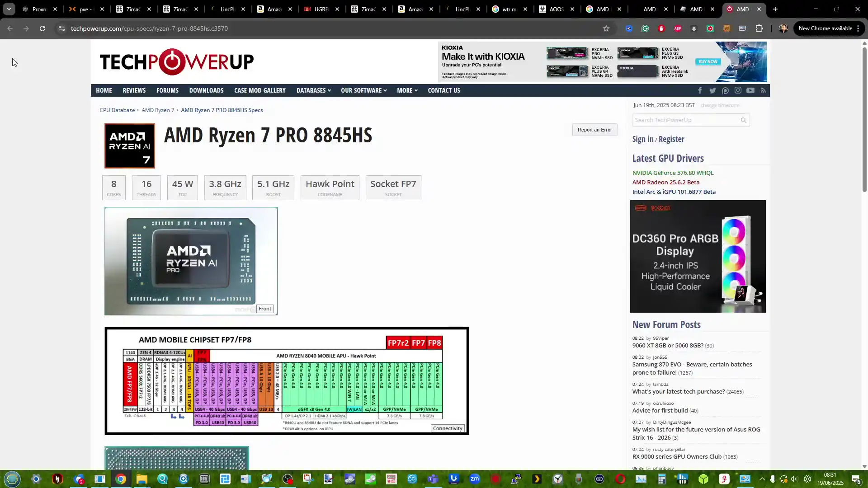Open Samsung 870 EVO forum post
The image size is (868, 488).
point(692,369)
